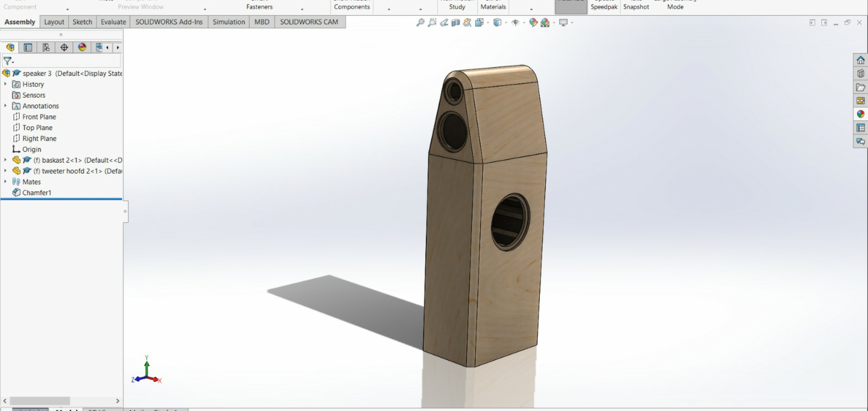
Task: Click the View Settings monitor icon
Action: point(563,23)
